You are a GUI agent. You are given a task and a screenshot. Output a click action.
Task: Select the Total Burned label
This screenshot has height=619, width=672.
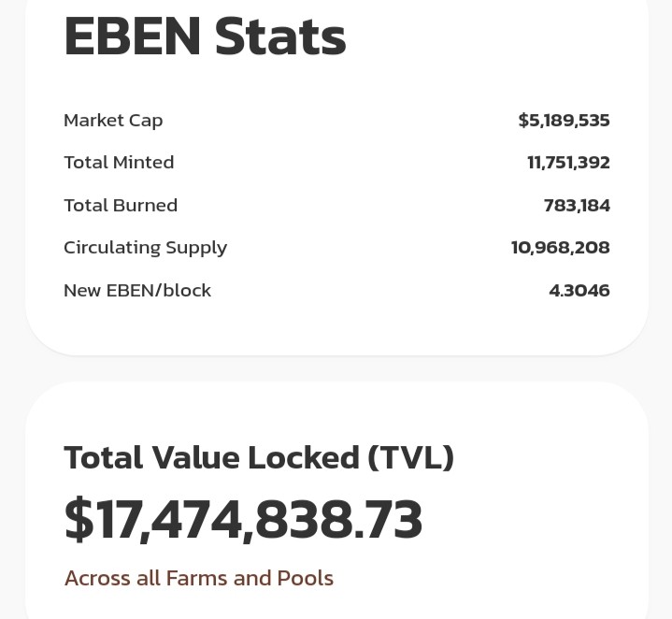tap(121, 206)
